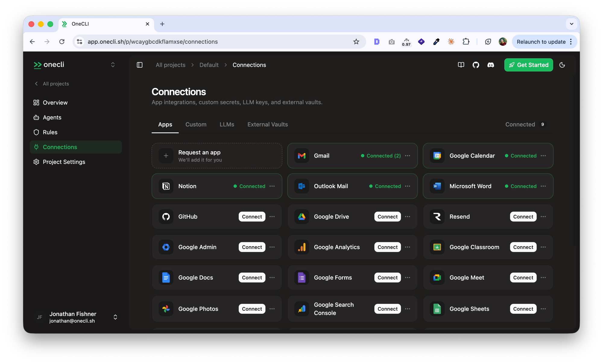
Task: Connect the GitHub app
Action: 252,217
